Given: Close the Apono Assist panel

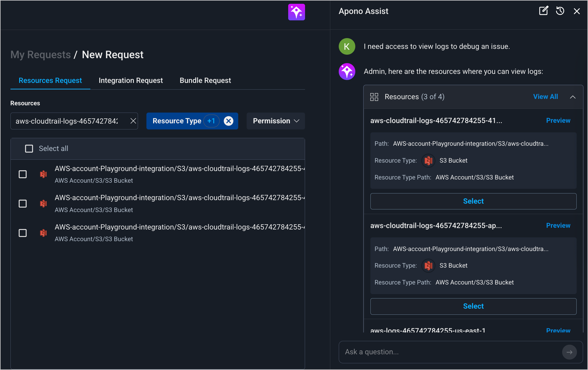Looking at the screenshot, I should click(577, 11).
